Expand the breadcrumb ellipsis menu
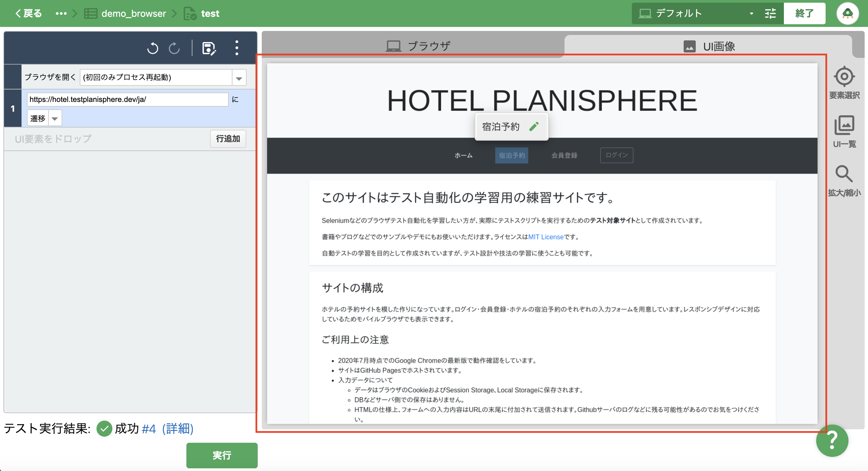868x471 pixels. [61, 13]
